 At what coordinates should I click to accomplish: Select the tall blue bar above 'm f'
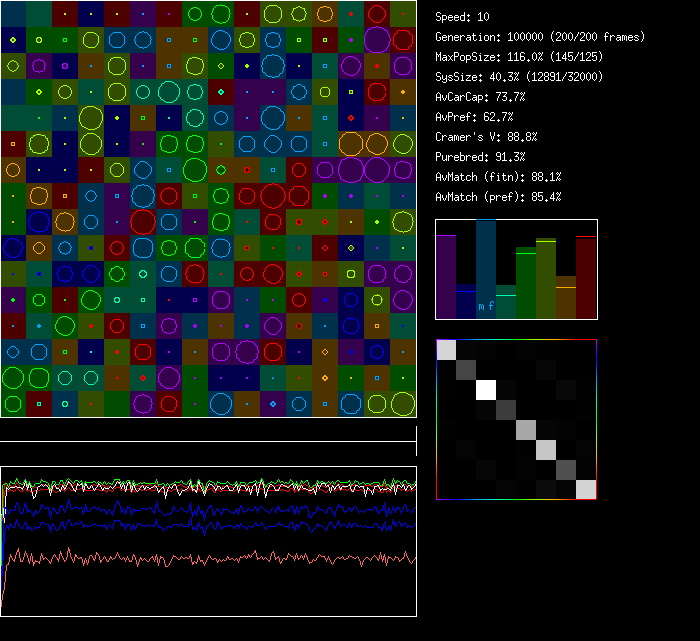486,258
